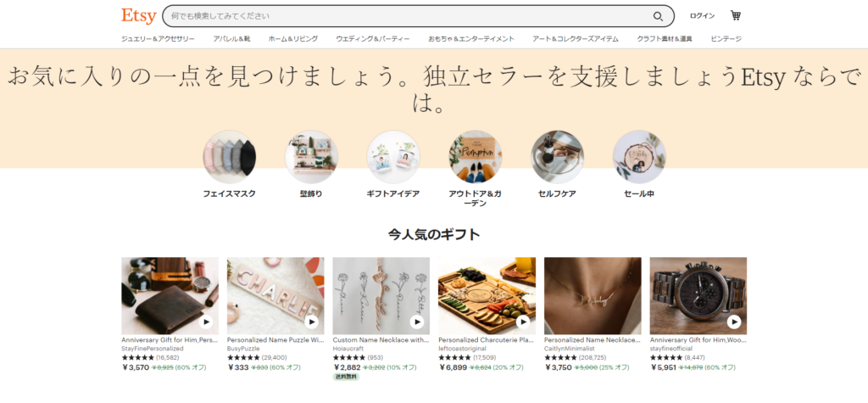The image size is (868, 403).
Task: Play video on the CHARLIE name puzzle
Action: point(312,322)
